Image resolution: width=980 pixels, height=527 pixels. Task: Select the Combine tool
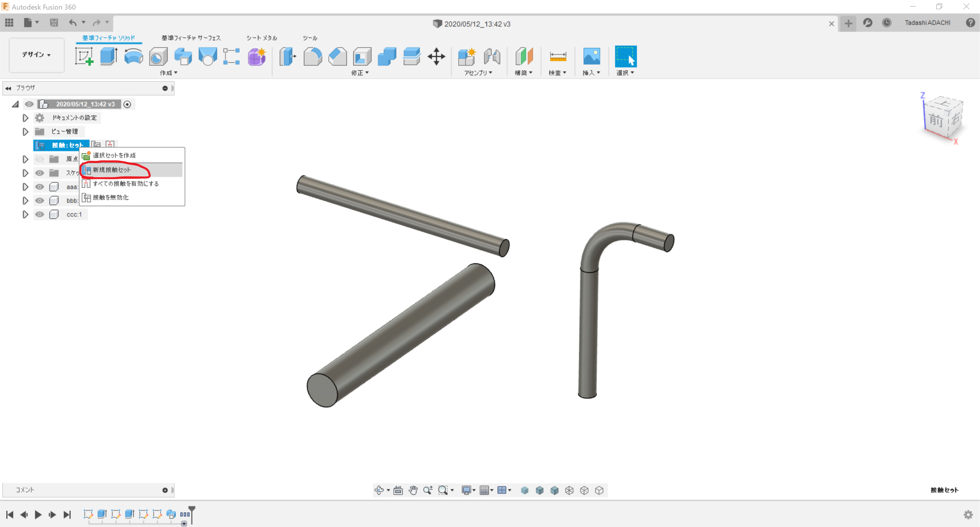click(x=387, y=57)
